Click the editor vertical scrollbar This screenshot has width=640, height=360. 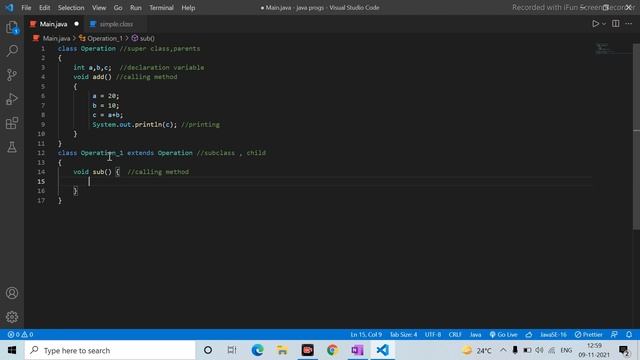coord(636,136)
